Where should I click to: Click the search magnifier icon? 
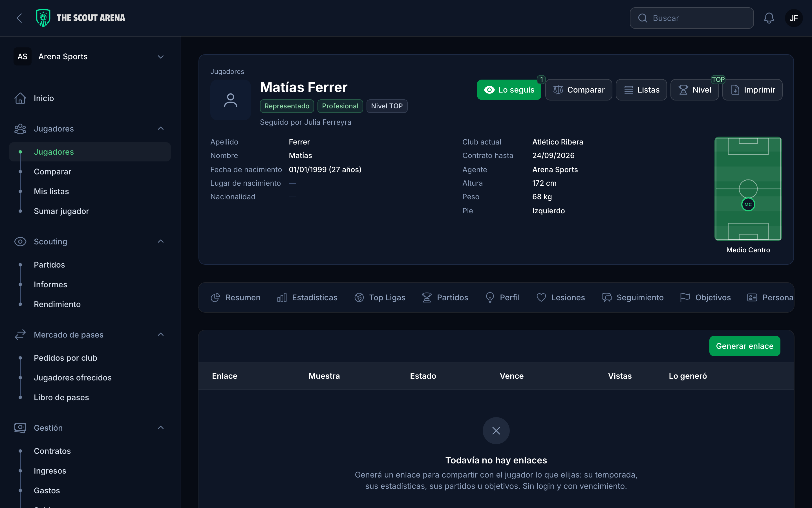pos(642,18)
